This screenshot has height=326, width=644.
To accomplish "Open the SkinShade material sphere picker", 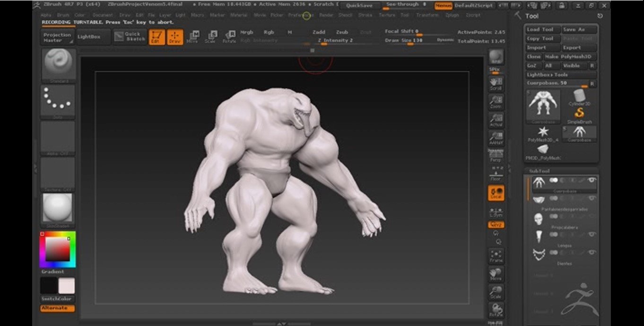I will tap(58, 210).
